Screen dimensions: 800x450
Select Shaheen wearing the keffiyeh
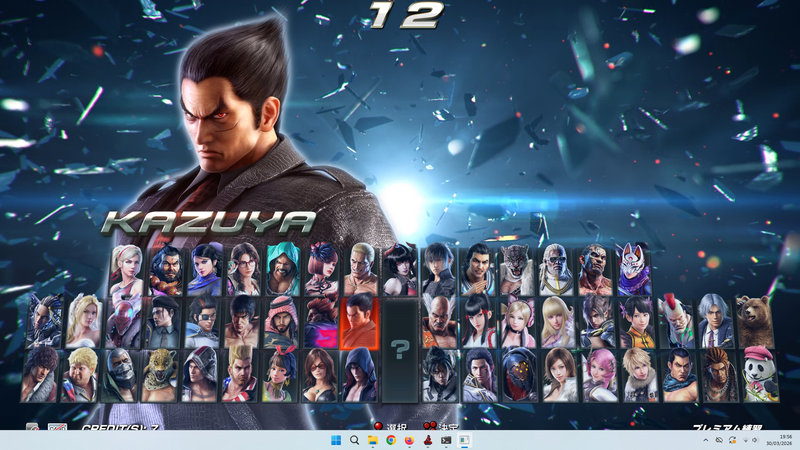[281, 322]
